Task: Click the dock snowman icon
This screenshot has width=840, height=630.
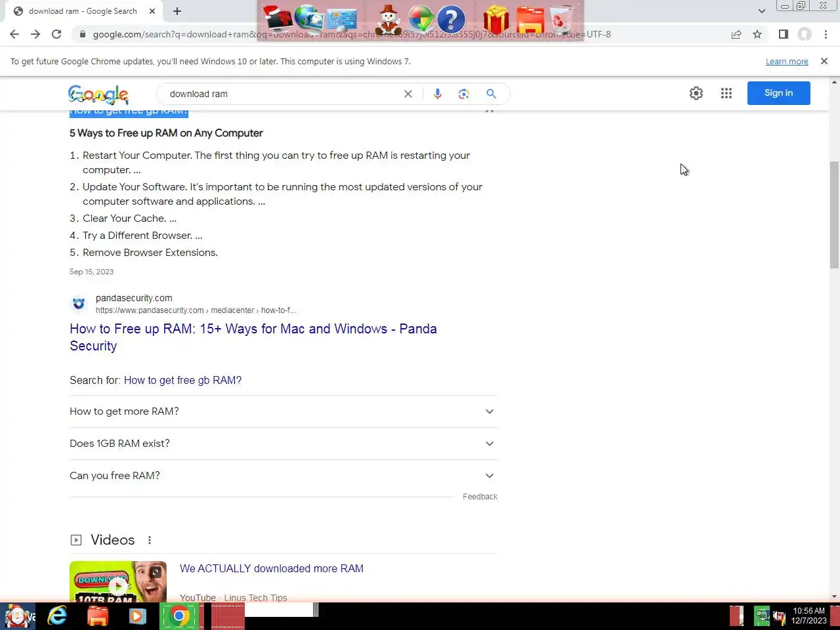Action: (388, 20)
